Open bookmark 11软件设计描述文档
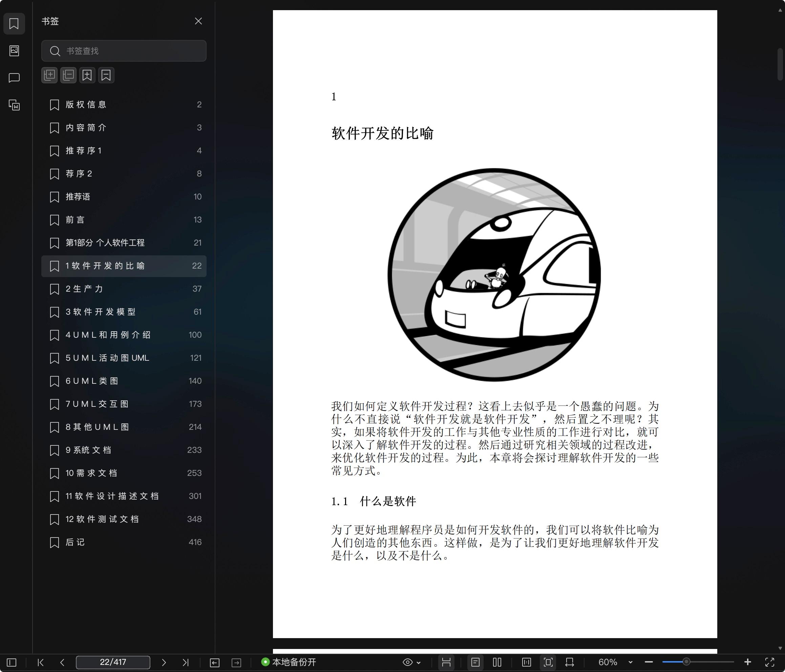 click(124, 496)
